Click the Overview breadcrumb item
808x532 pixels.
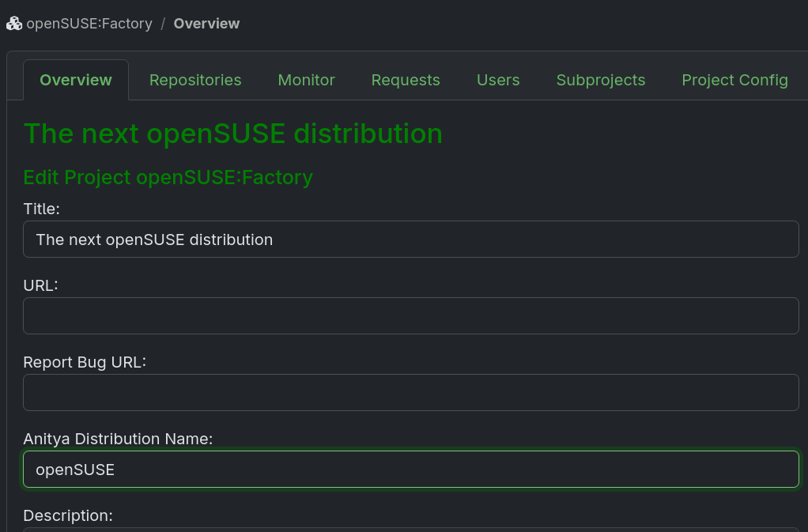(206, 24)
